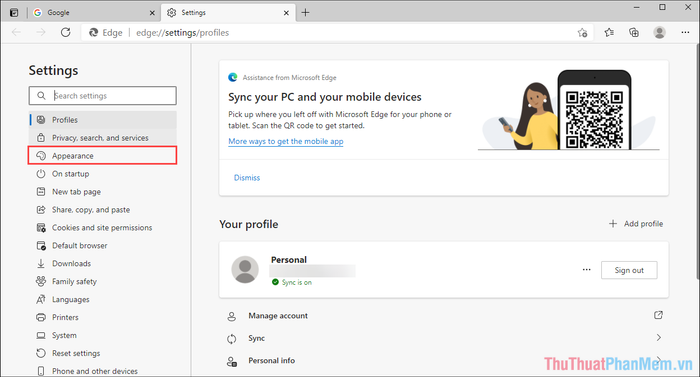700x377 pixels.
Task: Open Languages settings
Action: (103, 299)
